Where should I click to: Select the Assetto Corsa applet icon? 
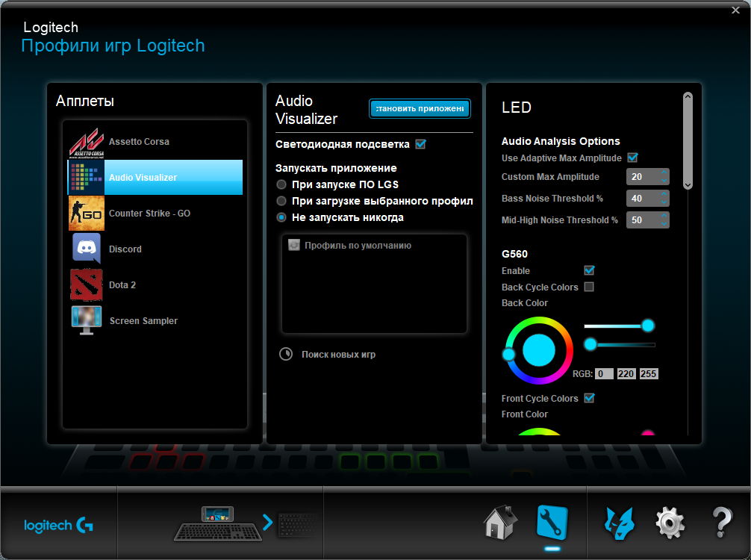(86, 143)
